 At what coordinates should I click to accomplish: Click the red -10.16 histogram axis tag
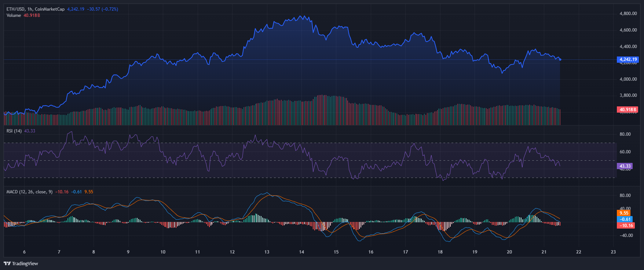pyautogui.click(x=626, y=226)
